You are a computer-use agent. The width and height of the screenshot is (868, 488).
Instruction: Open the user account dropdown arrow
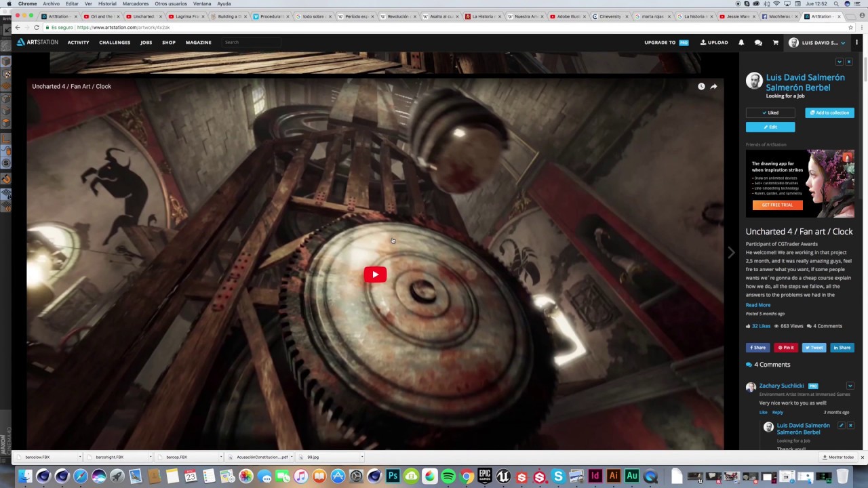pos(843,43)
